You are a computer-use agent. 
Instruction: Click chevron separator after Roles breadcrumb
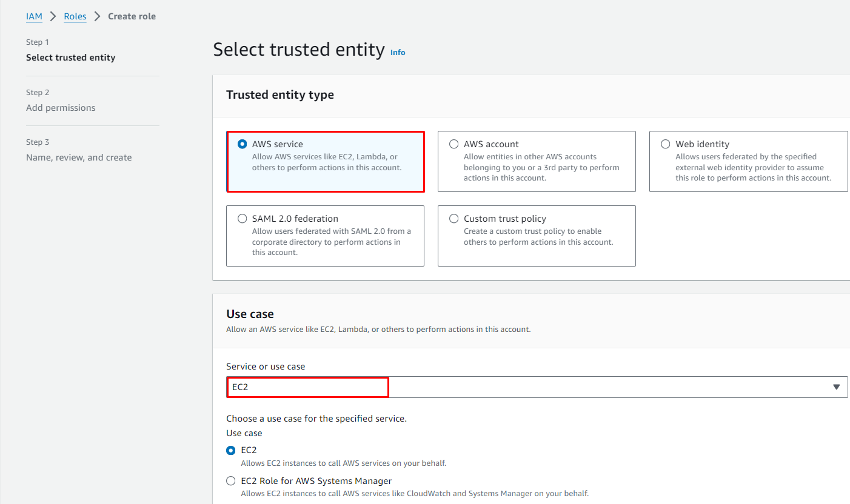(x=97, y=16)
